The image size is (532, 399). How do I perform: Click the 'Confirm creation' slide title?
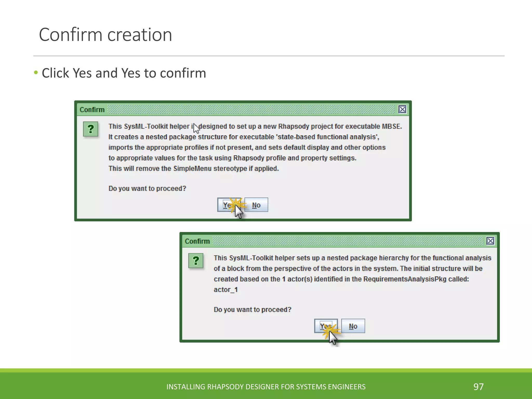click(105, 35)
